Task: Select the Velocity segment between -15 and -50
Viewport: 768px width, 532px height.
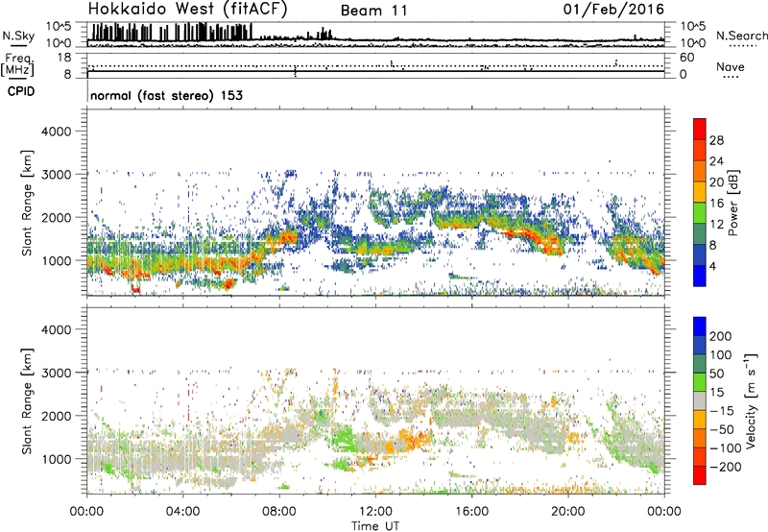Action: tap(700, 420)
